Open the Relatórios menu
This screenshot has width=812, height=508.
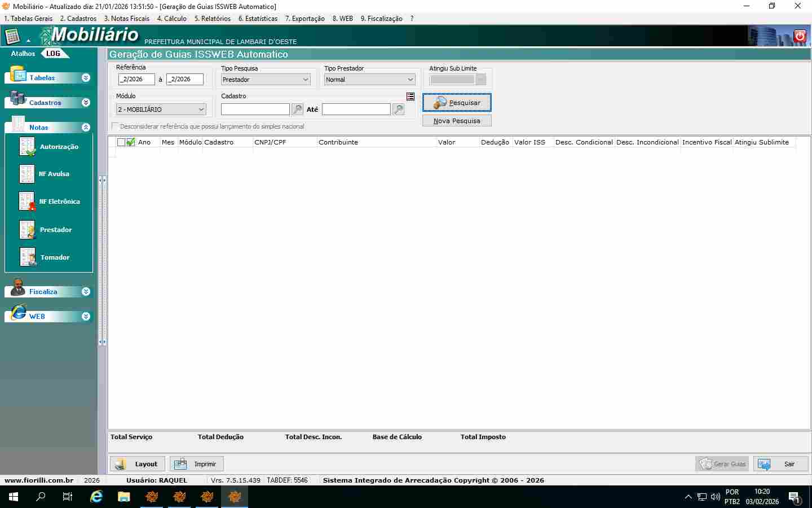pos(213,19)
